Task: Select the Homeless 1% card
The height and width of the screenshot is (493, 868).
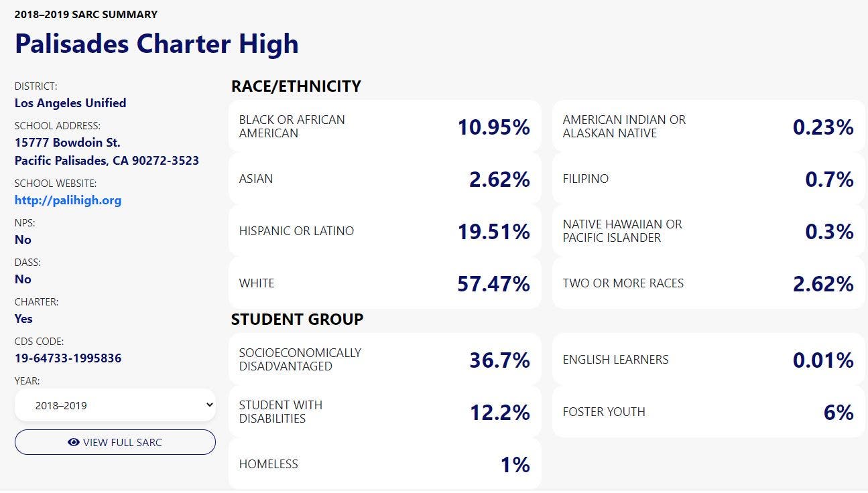Action: click(384, 464)
